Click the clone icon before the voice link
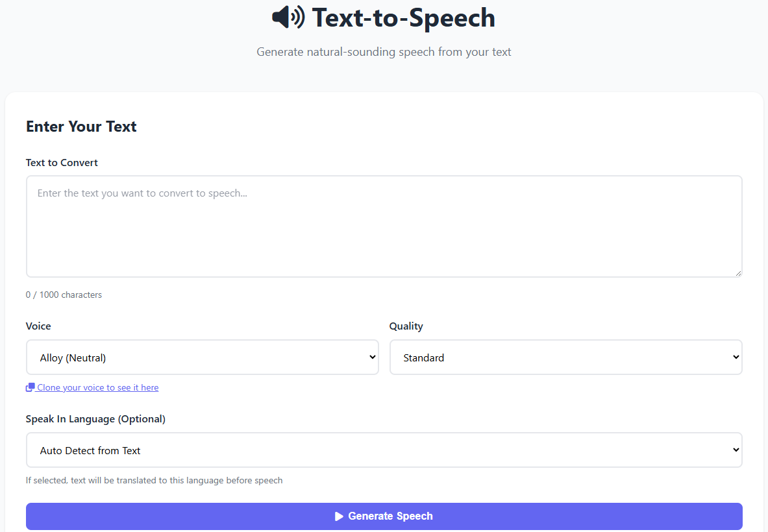This screenshot has width=768, height=532. [x=30, y=387]
